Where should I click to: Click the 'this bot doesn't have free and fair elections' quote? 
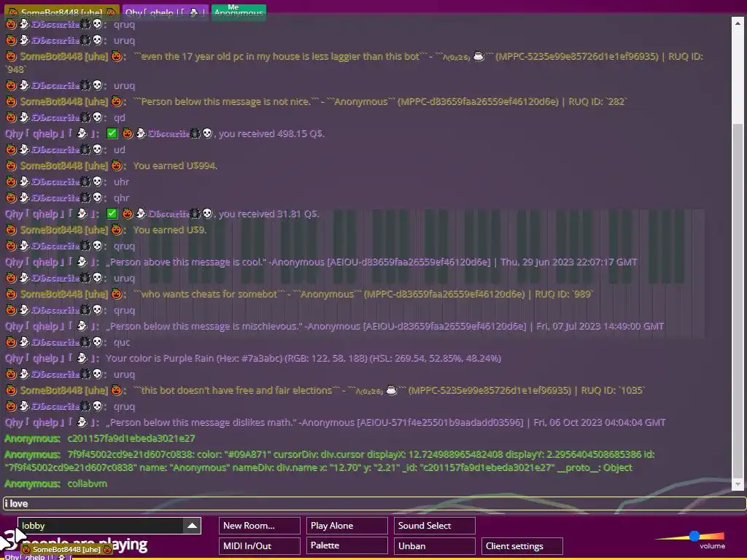pos(390,391)
